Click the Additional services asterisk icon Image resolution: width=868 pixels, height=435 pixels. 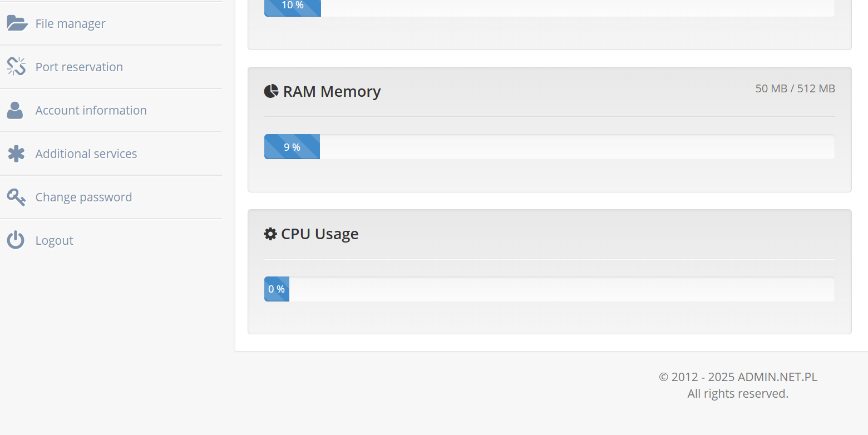click(x=16, y=154)
